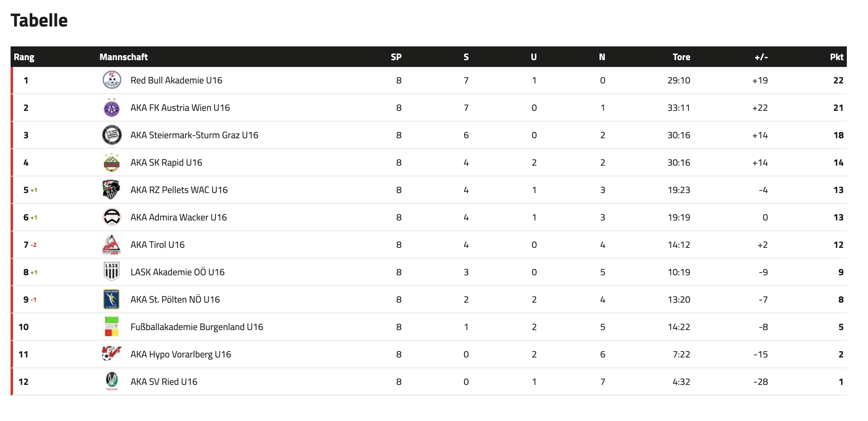Image resolution: width=868 pixels, height=421 pixels.
Task: Click the Admira Wacker club logo
Action: [111, 217]
